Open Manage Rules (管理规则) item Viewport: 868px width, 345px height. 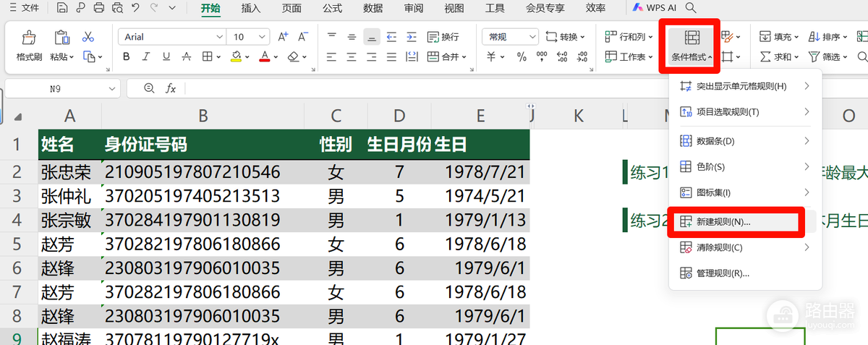click(746, 273)
